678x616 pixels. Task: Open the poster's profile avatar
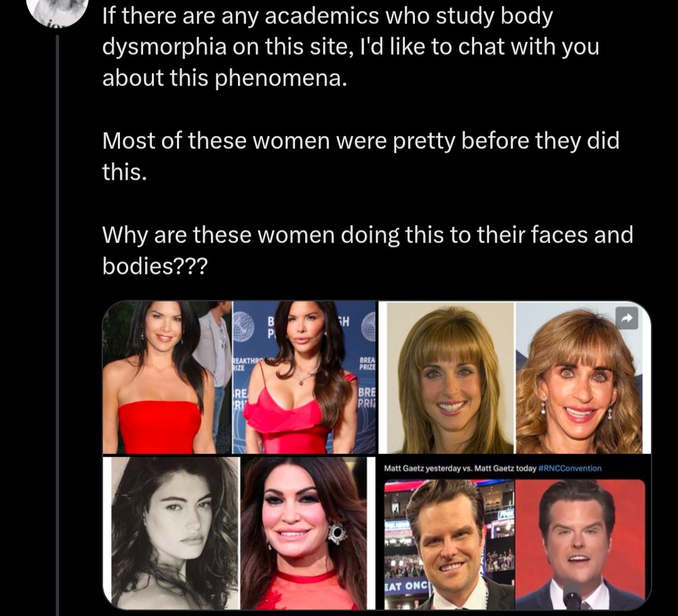58,12
